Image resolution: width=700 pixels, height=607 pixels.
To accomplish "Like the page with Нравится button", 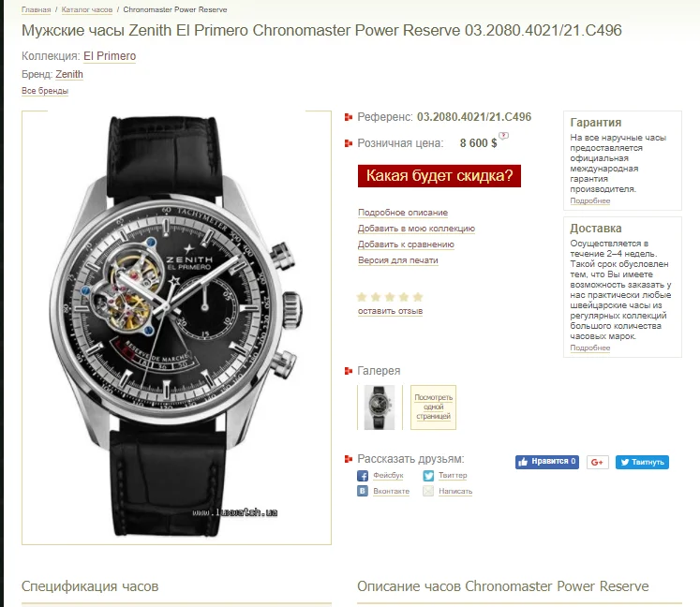I will [x=547, y=462].
